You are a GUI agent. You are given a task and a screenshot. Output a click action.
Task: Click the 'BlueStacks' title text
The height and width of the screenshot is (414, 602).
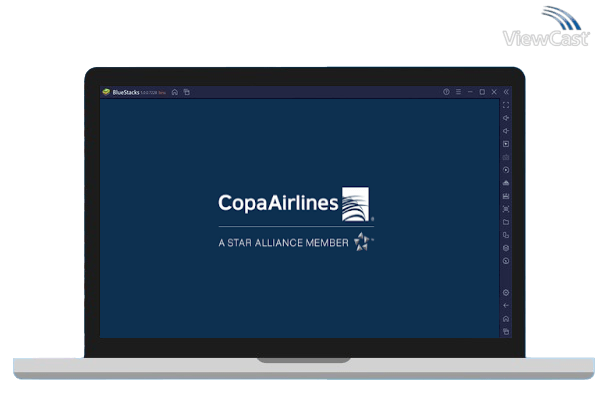[126, 92]
